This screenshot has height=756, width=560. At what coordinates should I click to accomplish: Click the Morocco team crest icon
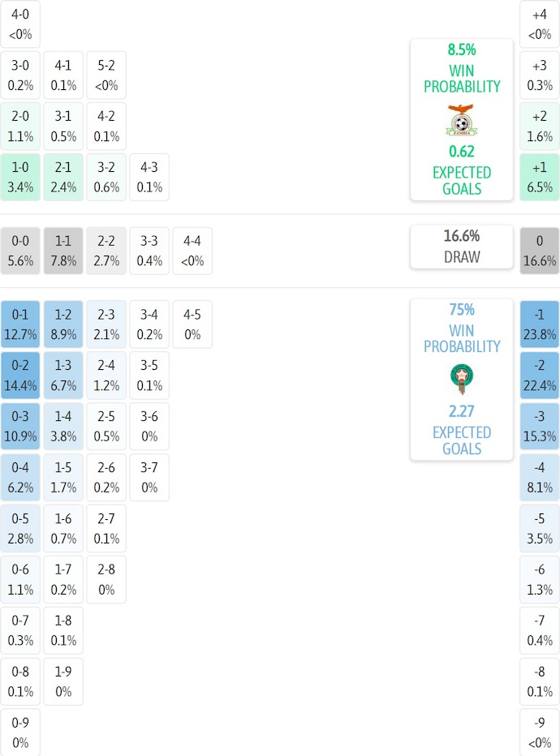pyautogui.click(x=461, y=380)
